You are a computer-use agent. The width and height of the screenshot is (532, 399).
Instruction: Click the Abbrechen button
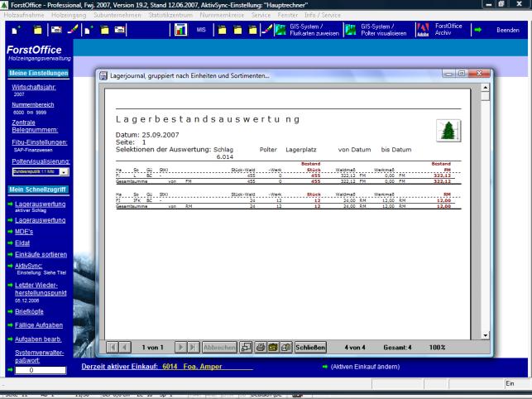click(219, 347)
